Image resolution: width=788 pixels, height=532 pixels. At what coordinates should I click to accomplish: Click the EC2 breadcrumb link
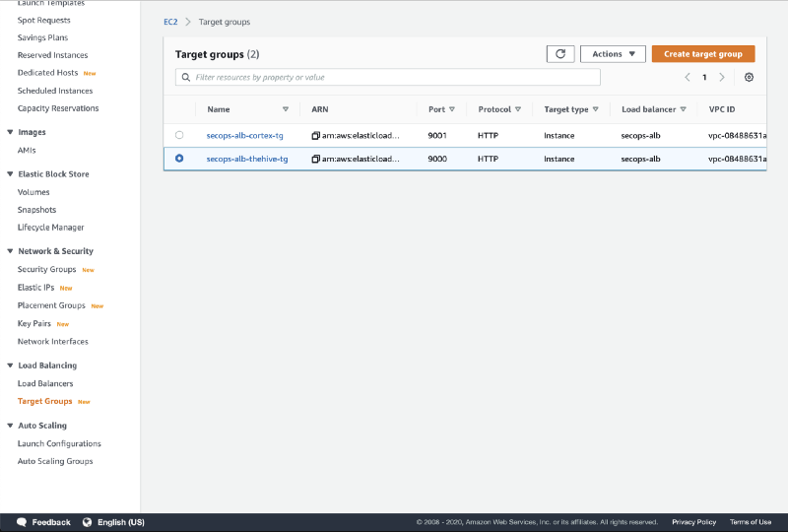coord(170,21)
